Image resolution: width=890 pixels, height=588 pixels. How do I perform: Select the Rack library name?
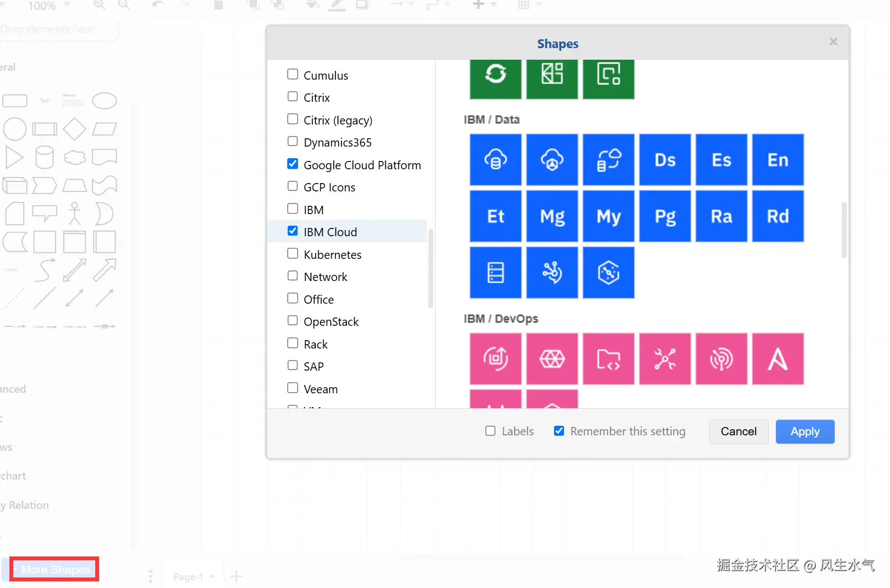(x=315, y=344)
